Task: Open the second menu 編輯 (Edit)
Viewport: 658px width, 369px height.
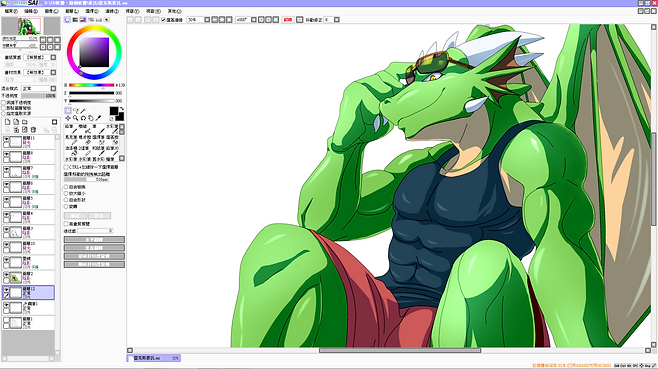Action: tap(31, 11)
